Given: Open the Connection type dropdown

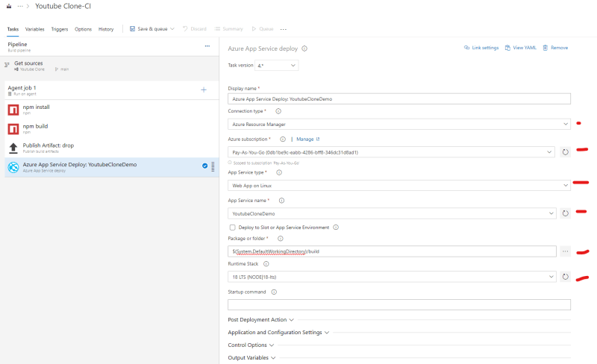Looking at the screenshot, I should point(399,124).
